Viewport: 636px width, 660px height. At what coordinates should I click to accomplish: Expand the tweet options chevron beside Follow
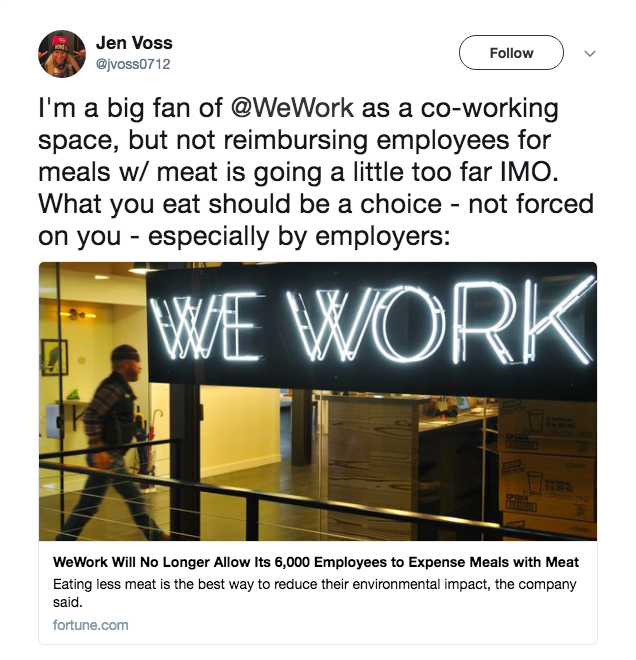(x=590, y=53)
